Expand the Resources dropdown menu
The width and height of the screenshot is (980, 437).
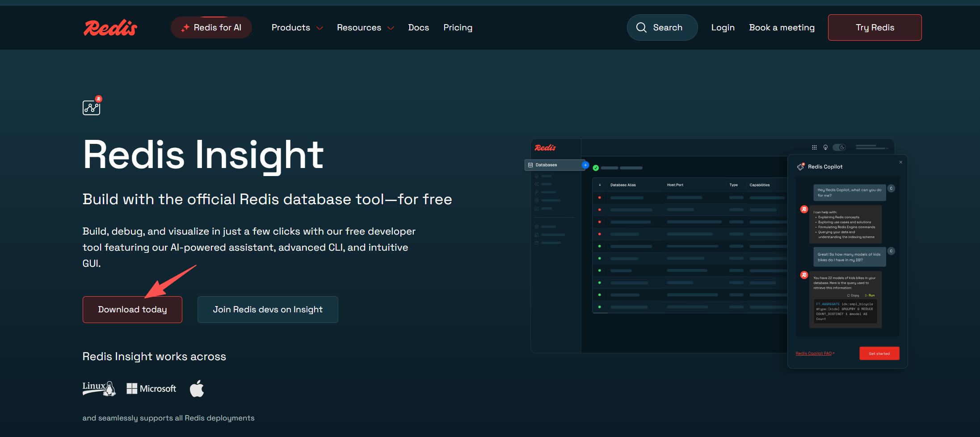366,28
